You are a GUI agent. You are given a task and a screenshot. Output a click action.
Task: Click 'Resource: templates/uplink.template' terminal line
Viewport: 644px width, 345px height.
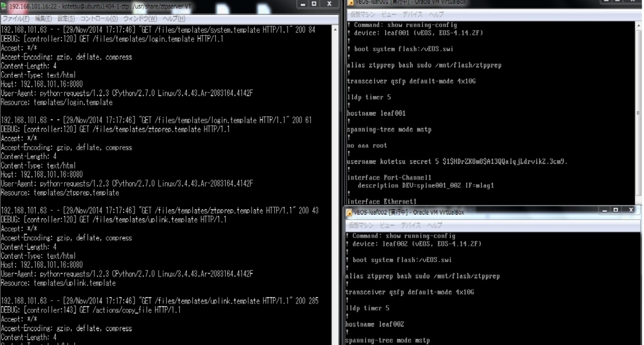58,283
